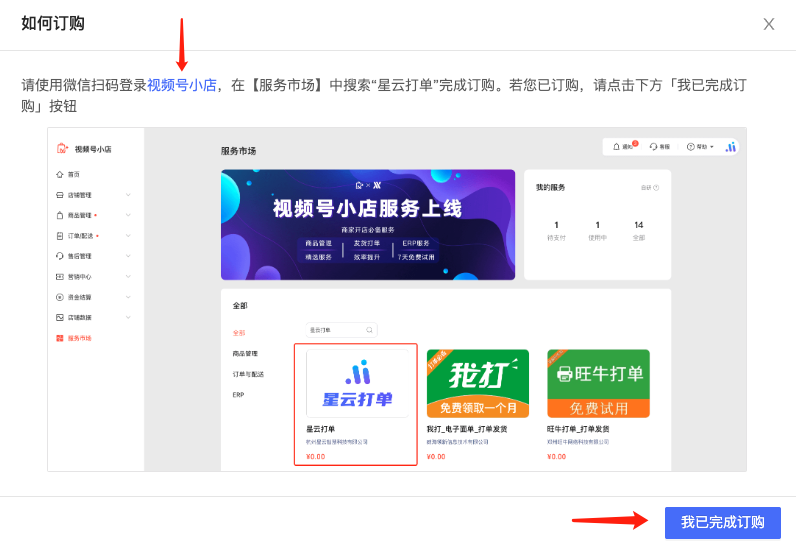Click the 使用中 count of 1
The image size is (796, 547).
pyautogui.click(x=598, y=225)
